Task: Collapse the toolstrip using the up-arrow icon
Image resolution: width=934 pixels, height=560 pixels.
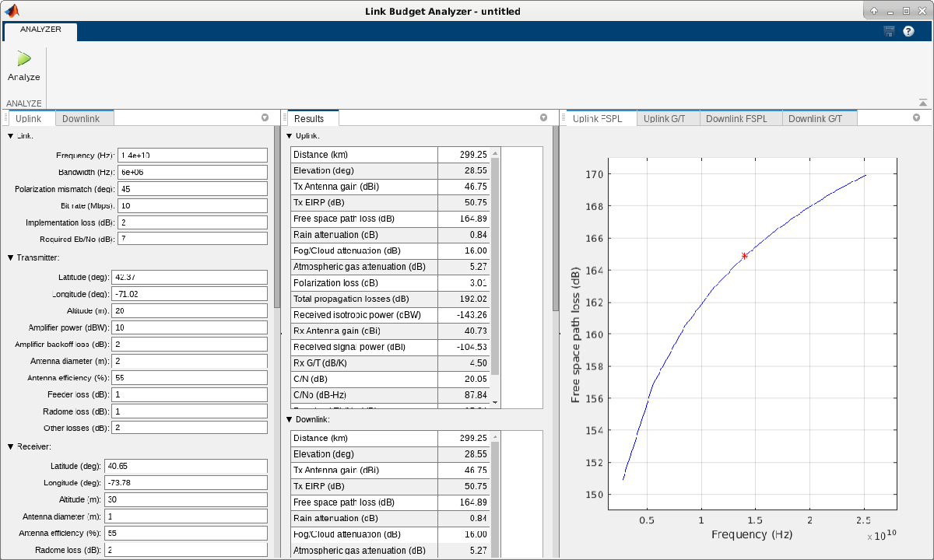Action: tap(922, 103)
